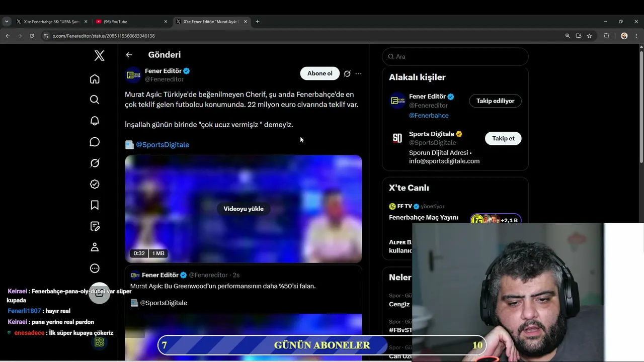Click Videoyu yükle to load the video
The width and height of the screenshot is (644, 362).
tap(244, 209)
